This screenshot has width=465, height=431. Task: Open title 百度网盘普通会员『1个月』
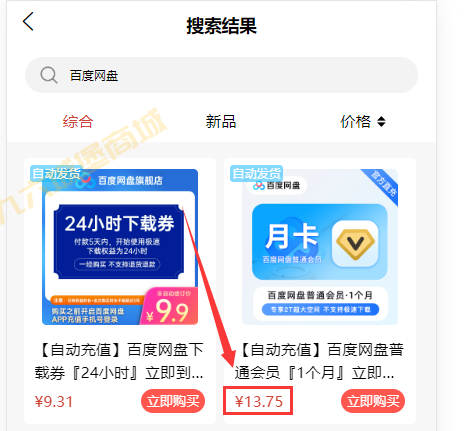click(x=319, y=361)
